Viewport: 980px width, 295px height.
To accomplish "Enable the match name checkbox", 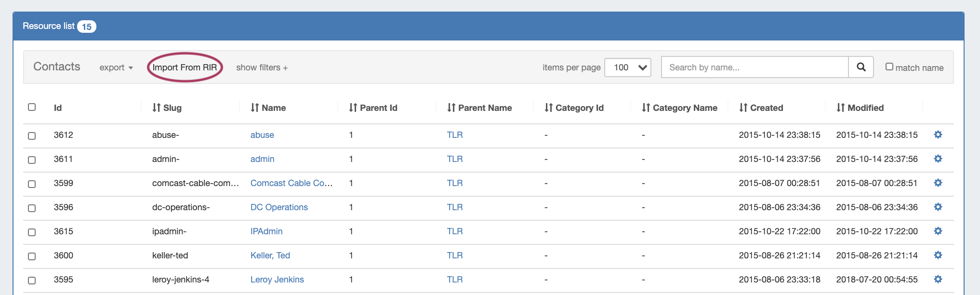I will pyautogui.click(x=889, y=67).
